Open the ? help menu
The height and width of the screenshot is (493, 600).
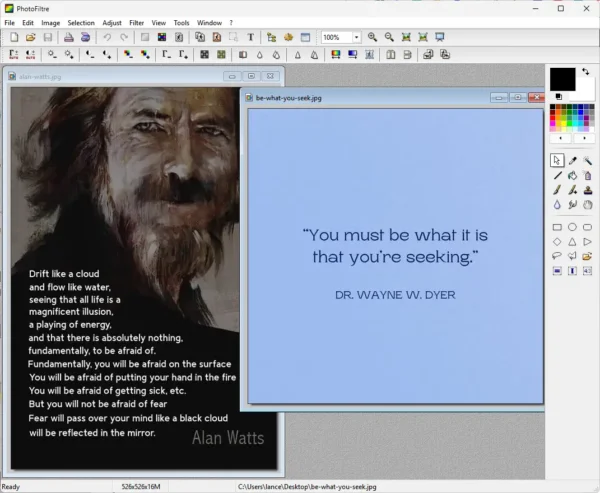[x=231, y=23]
